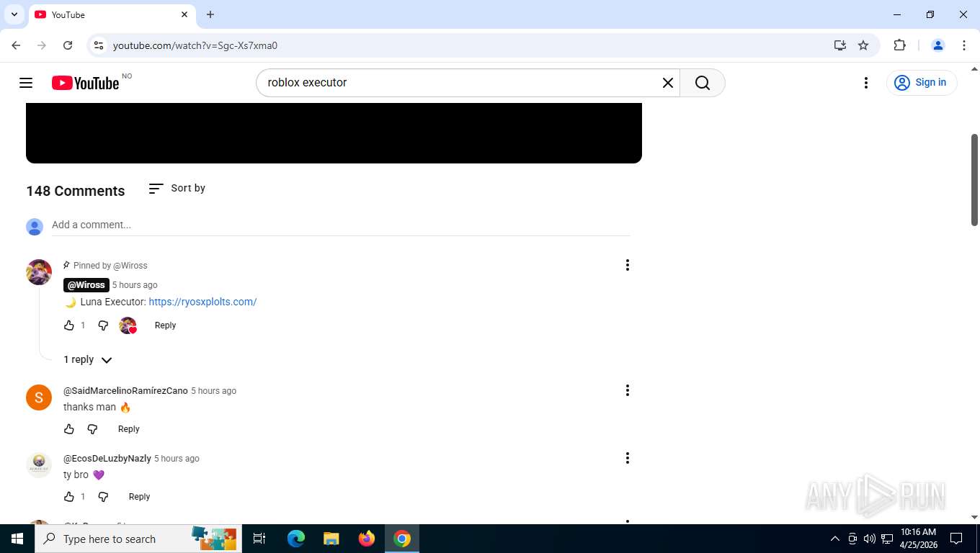The width and height of the screenshot is (980, 553).
Task: Click "5 hours ago" timestamp on Wiross comment
Action: (135, 285)
